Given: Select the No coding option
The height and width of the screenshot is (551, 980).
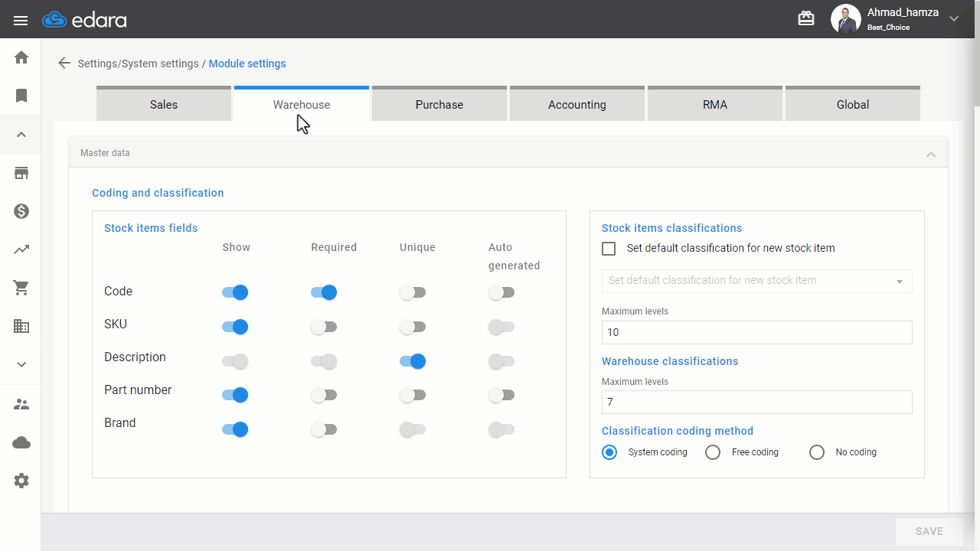Looking at the screenshot, I should tap(817, 452).
